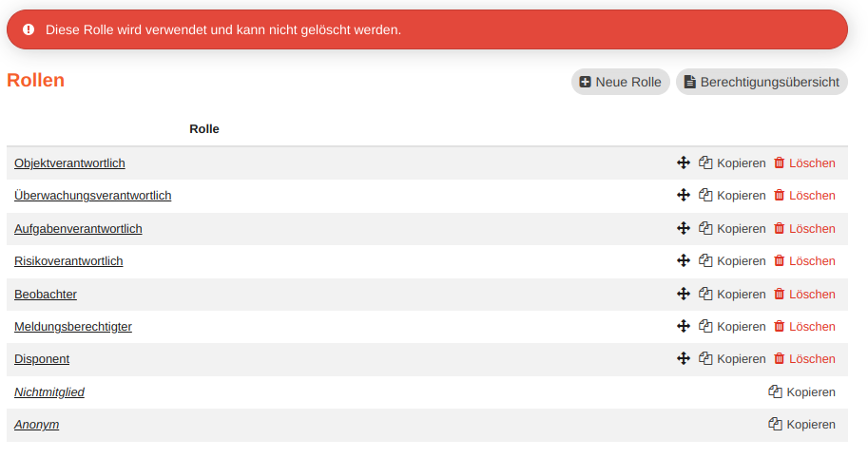This screenshot has width=868, height=458.
Task: Open the Überwachungsverantwortlich role link
Action: [x=92, y=196]
